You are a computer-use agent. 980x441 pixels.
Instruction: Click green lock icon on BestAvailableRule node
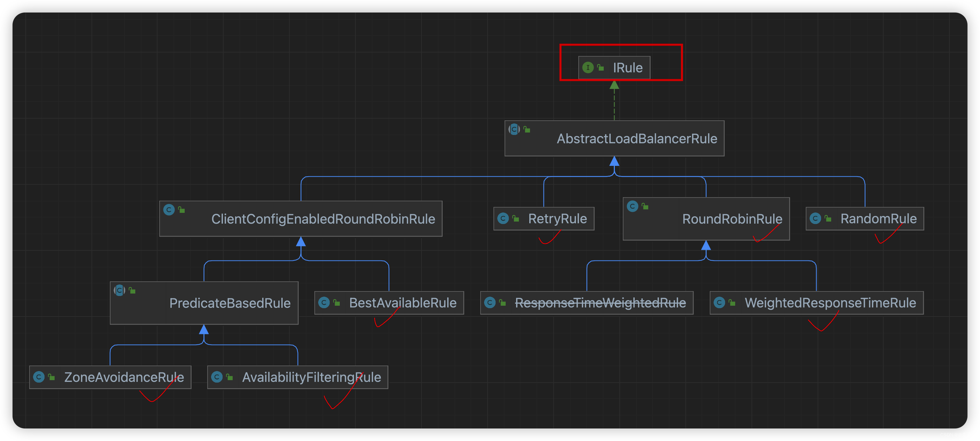(336, 303)
